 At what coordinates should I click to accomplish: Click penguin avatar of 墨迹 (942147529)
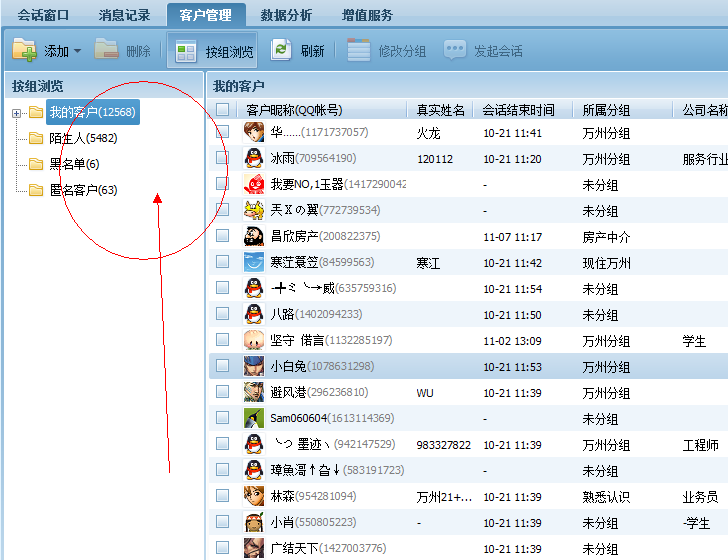[254, 444]
